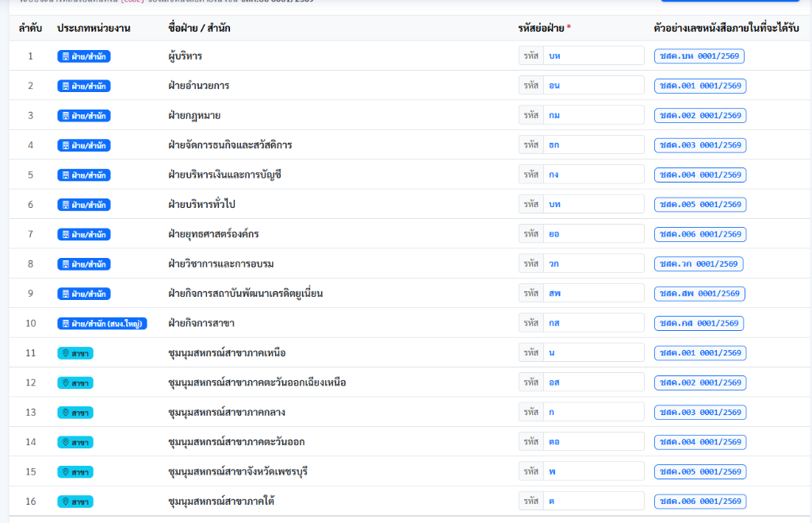Click building icon in ฝ่ายอำนวยการ row badge
812x523 pixels.
pos(66,86)
